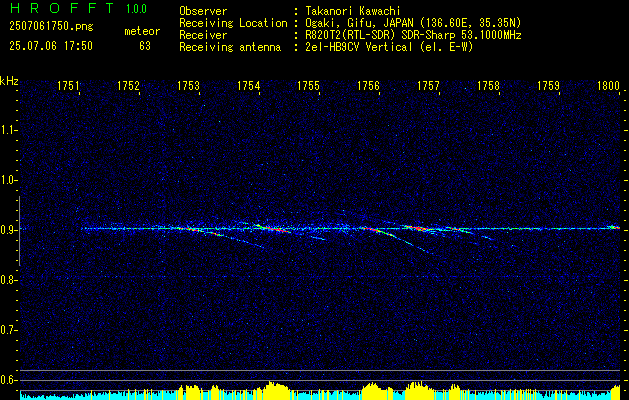
Task: Click the kHz axis unit label
Action: (x=9, y=81)
